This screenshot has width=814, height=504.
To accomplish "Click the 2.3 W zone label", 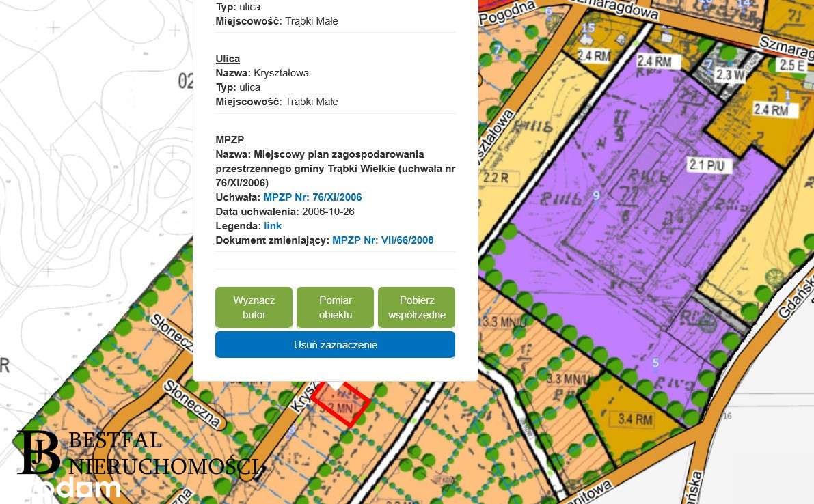I will (x=729, y=74).
